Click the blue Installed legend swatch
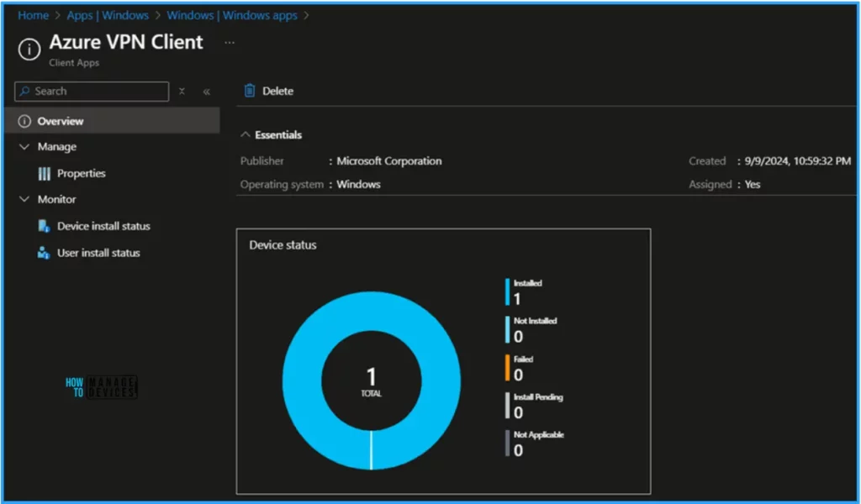This screenshot has height=504, width=861. click(507, 291)
